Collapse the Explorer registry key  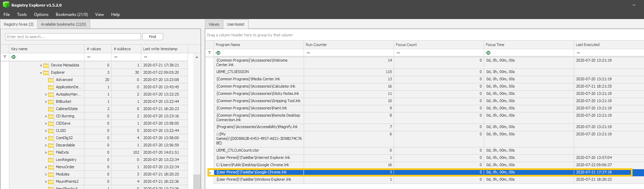click(x=41, y=73)
